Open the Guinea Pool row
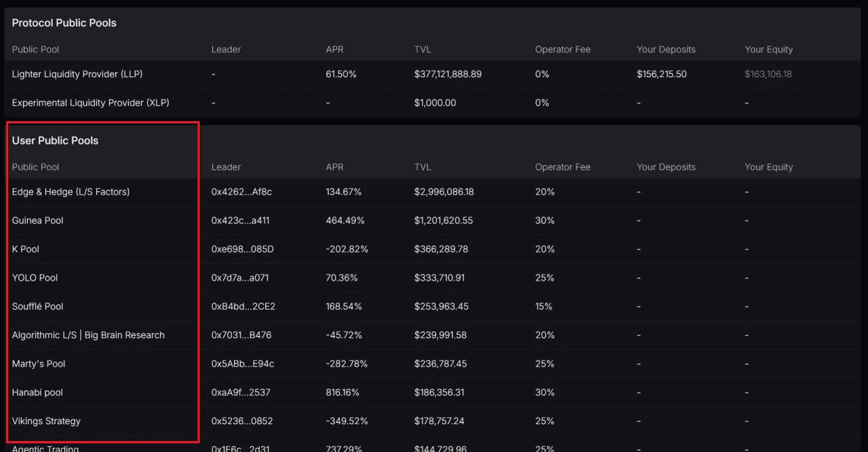The width and height of the screenshot is (868, 452). pos(38,220)
